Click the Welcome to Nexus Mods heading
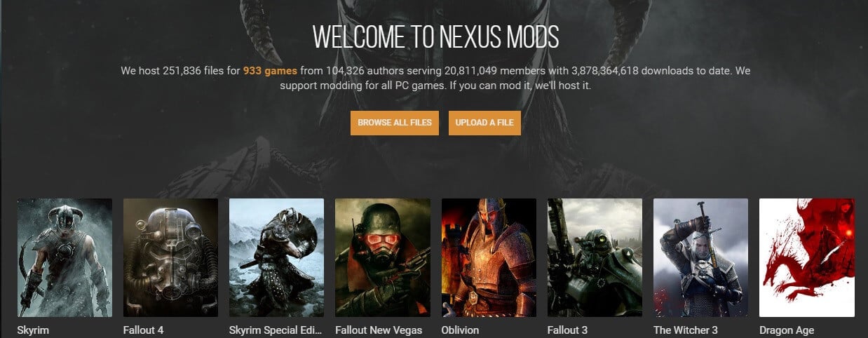The height and width of the screenshot is (338, 868). (x=435, y=37)
